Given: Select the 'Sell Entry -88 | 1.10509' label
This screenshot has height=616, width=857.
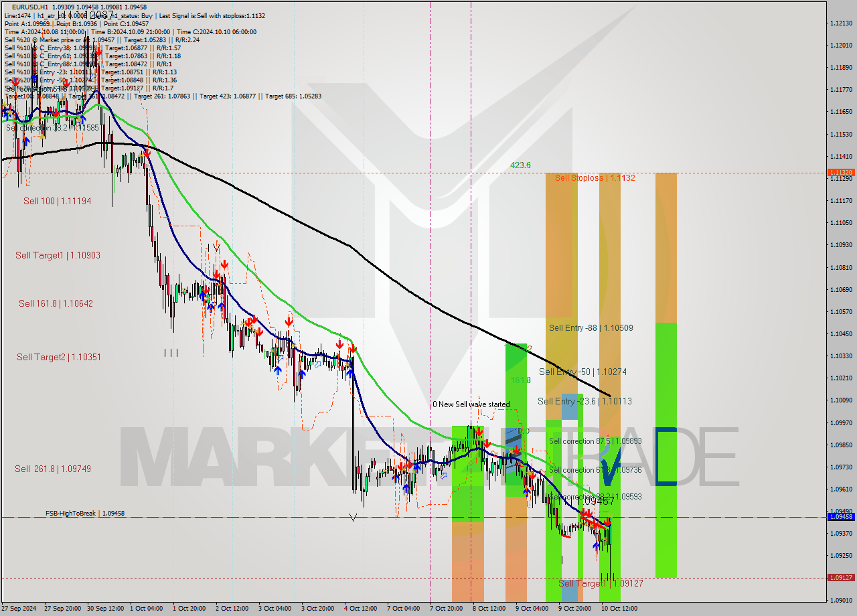Looking at the screenshot, I should 591,328.
